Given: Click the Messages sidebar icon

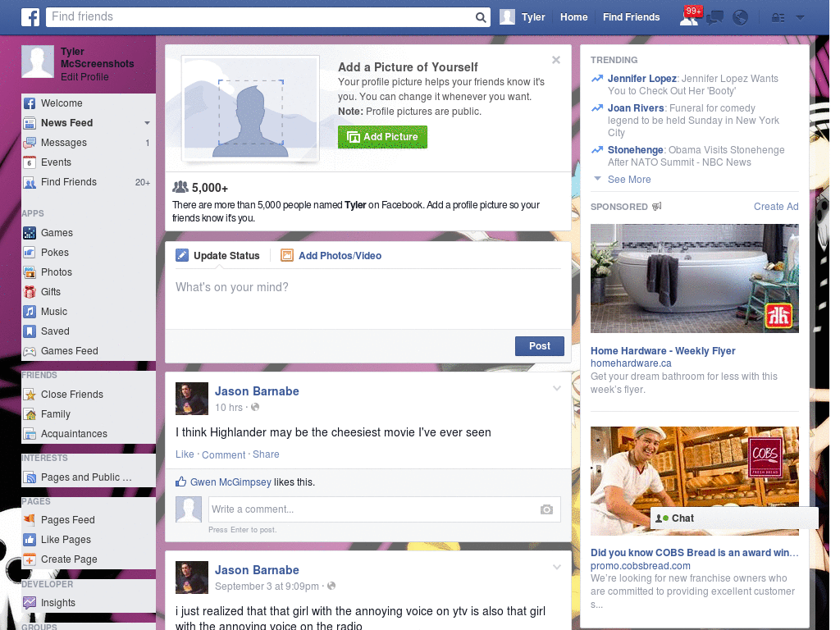Looking at the screenshot, I should pos(30,143).
